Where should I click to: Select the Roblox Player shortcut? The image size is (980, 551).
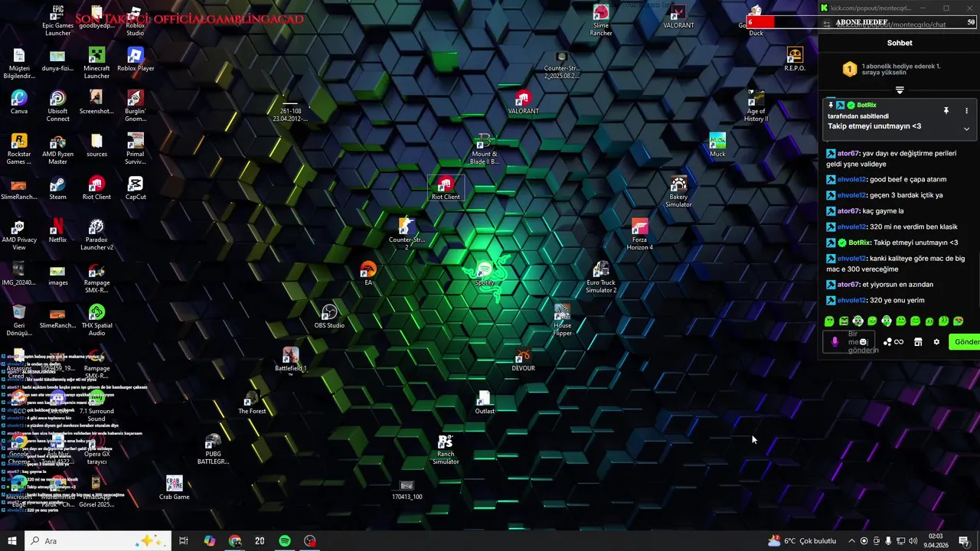pos(136,60)
